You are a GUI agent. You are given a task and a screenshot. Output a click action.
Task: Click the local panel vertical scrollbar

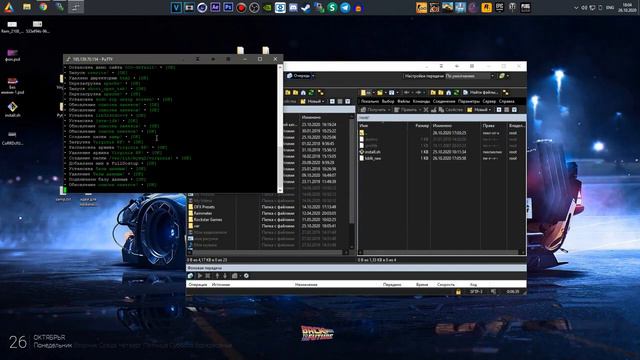pos(351,182)
